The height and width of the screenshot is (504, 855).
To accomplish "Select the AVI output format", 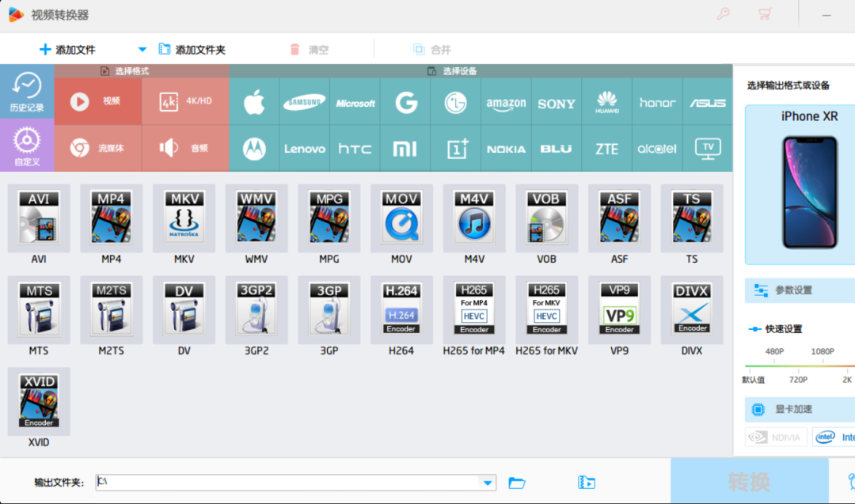I will [39, 218].
